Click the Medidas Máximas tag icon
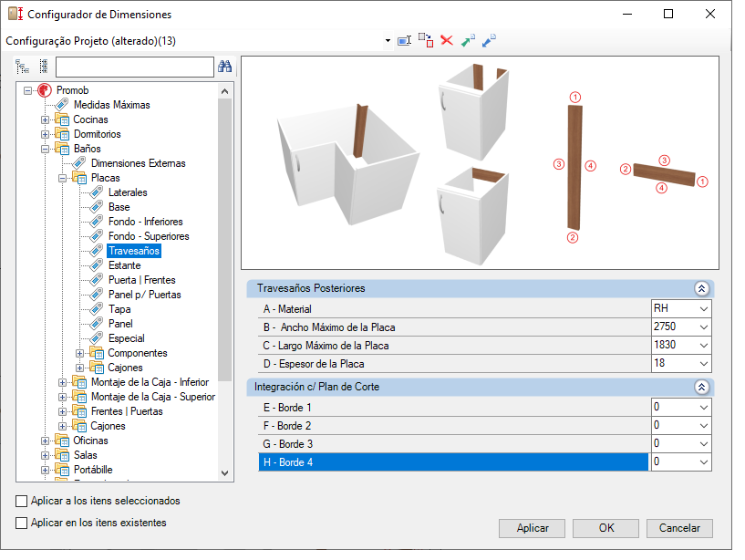 click(62, 105)
